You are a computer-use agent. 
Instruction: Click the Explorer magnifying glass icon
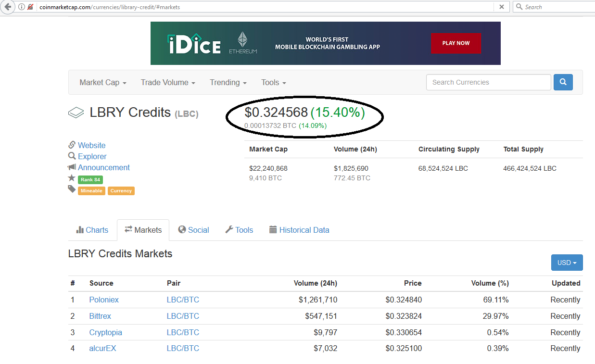[72, 156]
